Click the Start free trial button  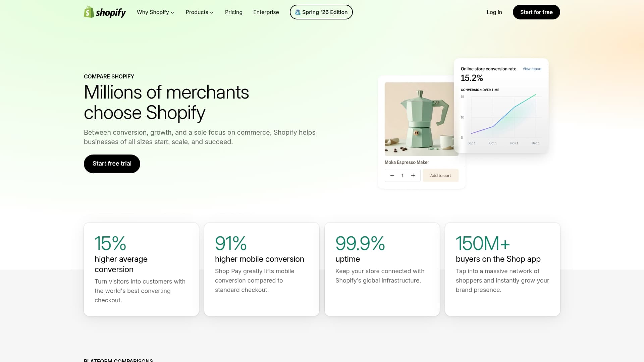112,164
